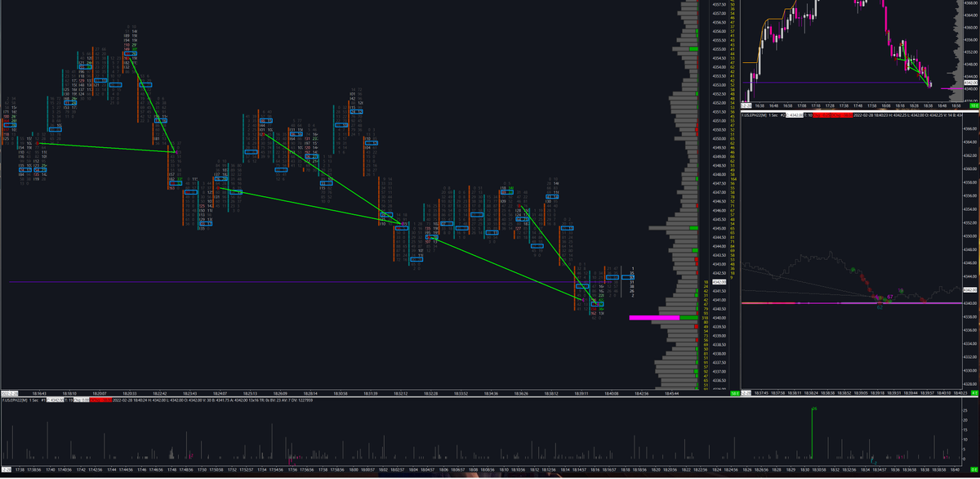Click the 17:08 time label on top-right chart
Viewport: 980px width, 479px height.
click(x=802, y=105)
